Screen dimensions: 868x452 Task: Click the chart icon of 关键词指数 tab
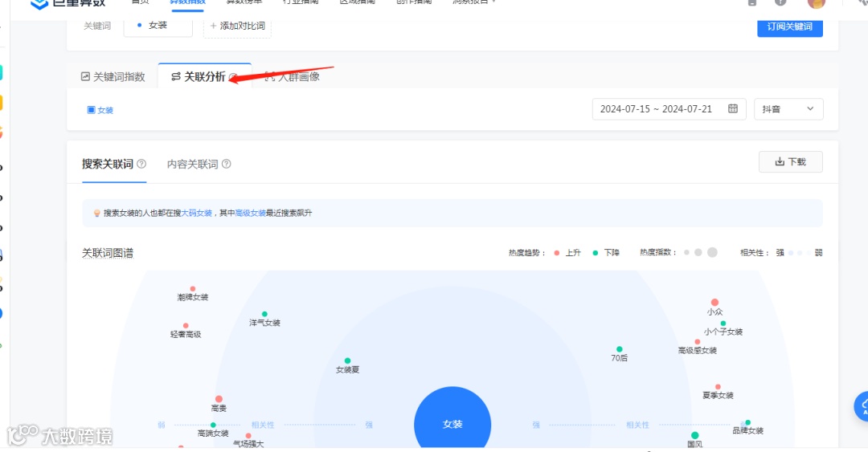click(85, 76)
